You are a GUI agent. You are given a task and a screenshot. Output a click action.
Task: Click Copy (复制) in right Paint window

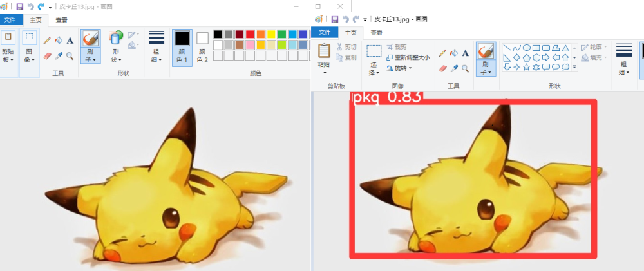pyautogui.click(x=346, y=57)
